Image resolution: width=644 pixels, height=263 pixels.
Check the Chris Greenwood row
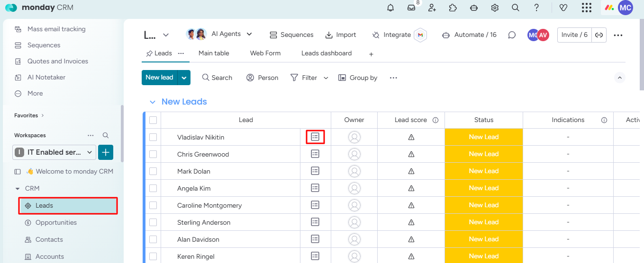153,154
